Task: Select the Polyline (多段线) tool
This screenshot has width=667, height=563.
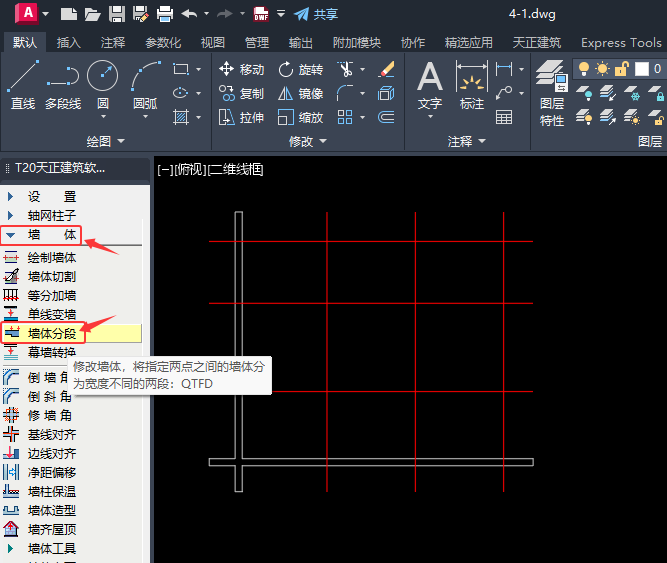Action: click(x=63, y=85)
